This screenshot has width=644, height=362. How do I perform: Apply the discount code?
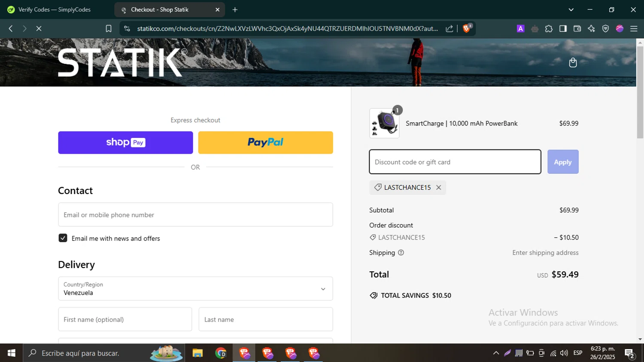(563, 162)
